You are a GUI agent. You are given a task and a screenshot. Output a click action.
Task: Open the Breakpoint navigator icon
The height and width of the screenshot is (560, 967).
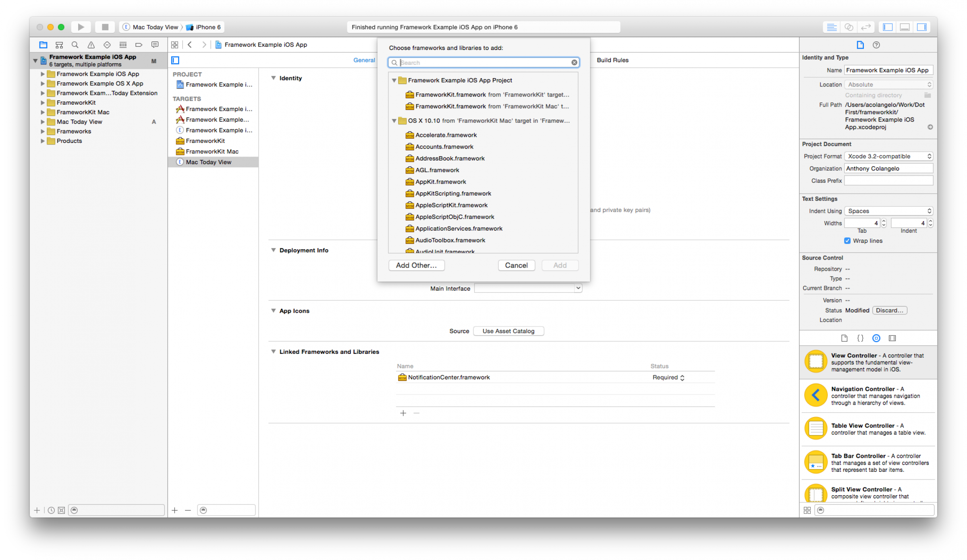point(139,45)
